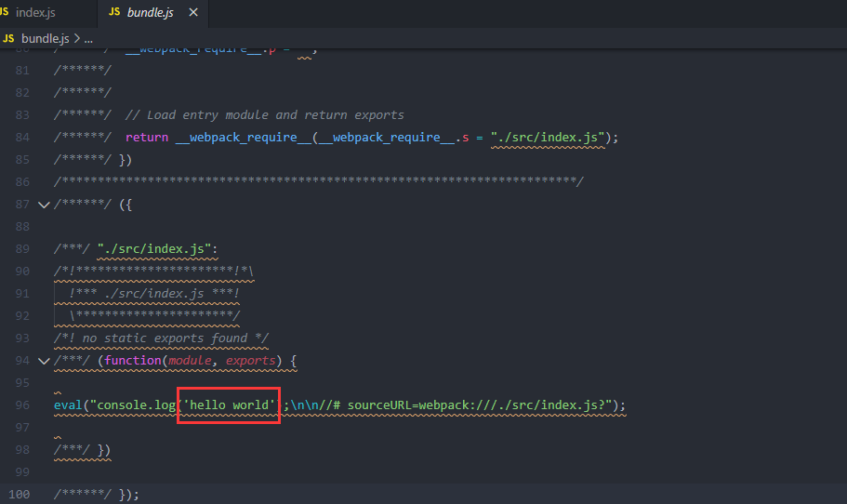Viewport: 847px width, 504px height.
Task: Click 'no static exports found' comment
Action: coord(161,338)
